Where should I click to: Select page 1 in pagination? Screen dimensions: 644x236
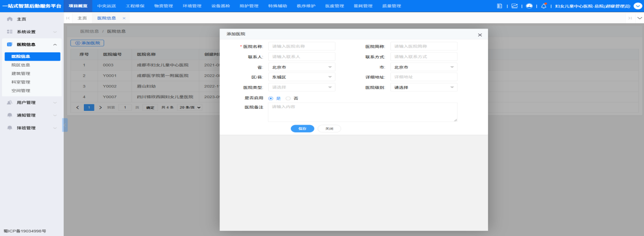click(x=89, y=107)
